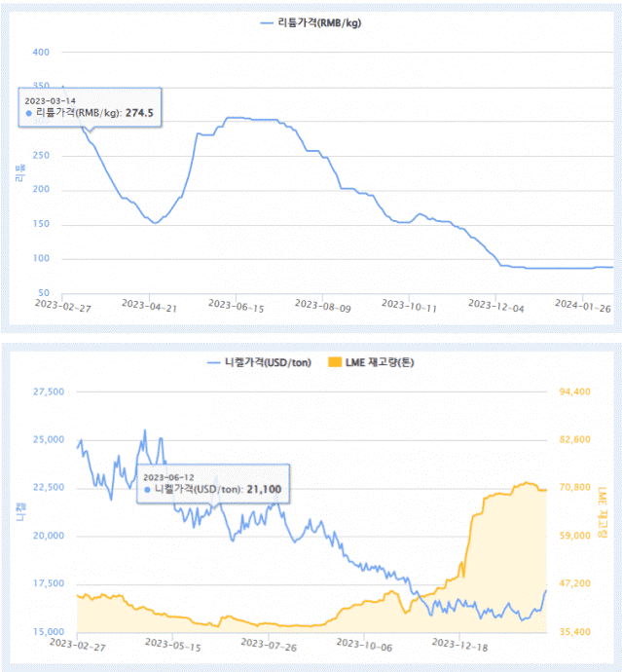
Task: Click the blue nickel legend line marker
Action: (213, 363)
